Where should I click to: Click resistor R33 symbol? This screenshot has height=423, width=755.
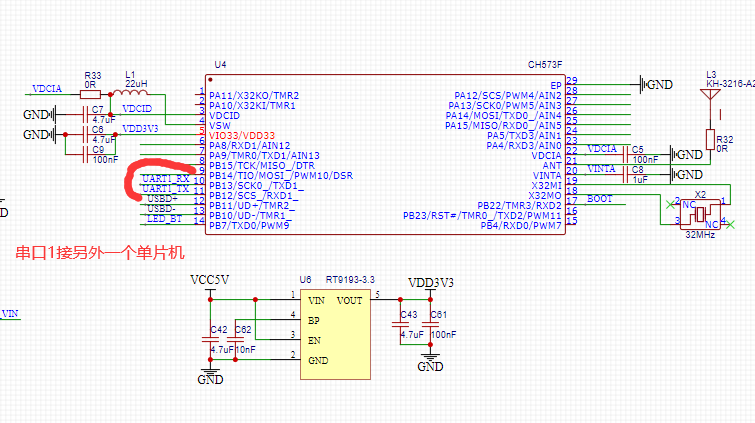(x=90, y=90)
